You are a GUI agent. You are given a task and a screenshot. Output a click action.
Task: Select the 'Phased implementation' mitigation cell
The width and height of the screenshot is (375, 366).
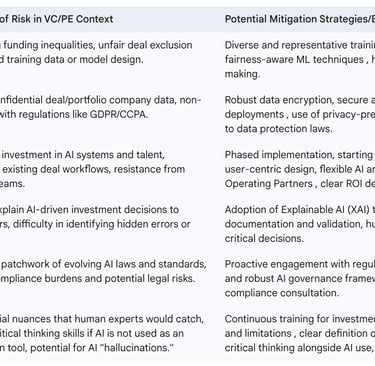tap(300, 169)
